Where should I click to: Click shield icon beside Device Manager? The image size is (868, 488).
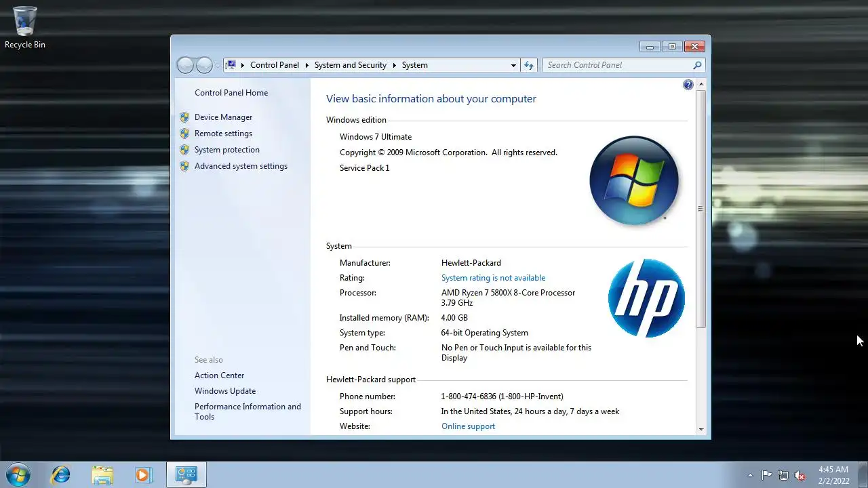coord(184,117)
